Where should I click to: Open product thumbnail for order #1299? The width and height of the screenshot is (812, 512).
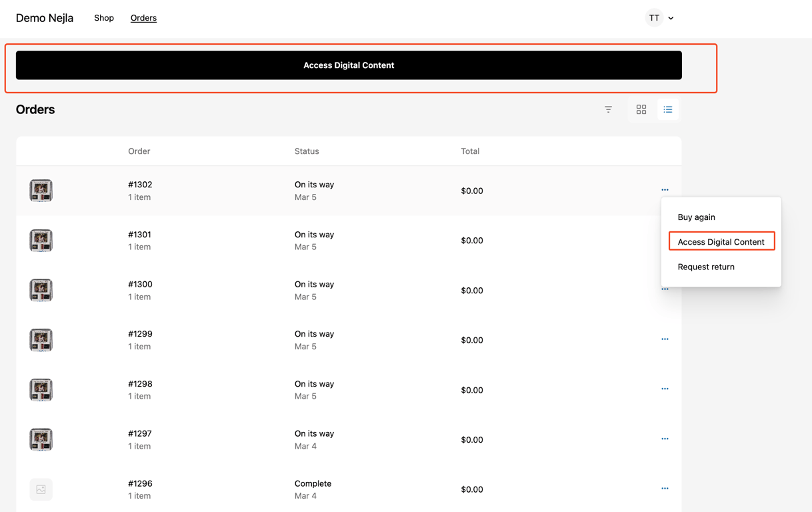click(x=41, y=340)
